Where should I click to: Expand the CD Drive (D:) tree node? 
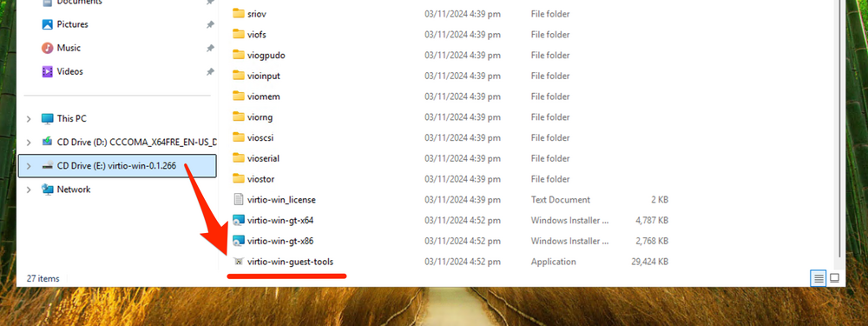[29, 142]
